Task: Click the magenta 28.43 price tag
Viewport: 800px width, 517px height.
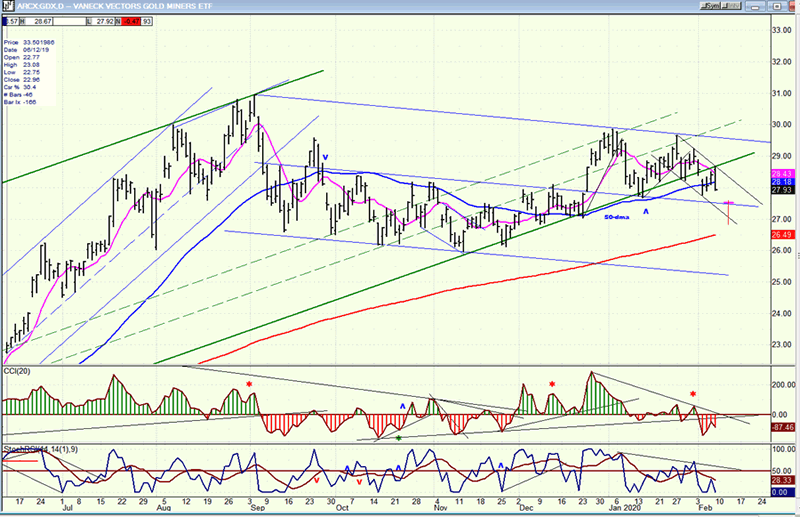Action: [x=783, y=173]
